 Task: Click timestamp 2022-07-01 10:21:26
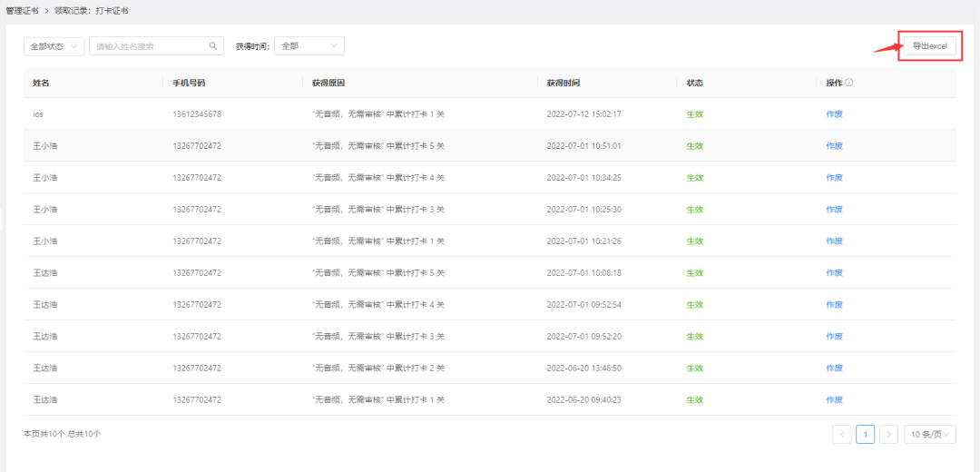[583, 241]
